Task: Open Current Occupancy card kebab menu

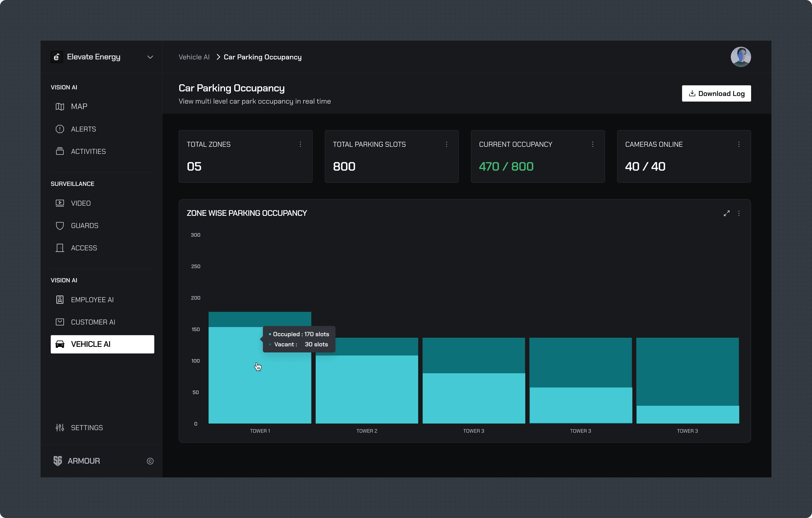Action: click(x=593, y=144)
